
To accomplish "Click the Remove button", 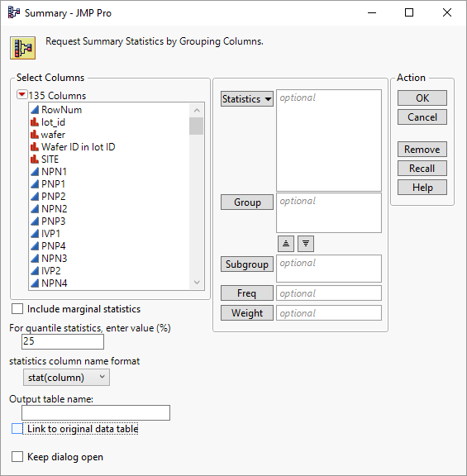I will (422, 150).
